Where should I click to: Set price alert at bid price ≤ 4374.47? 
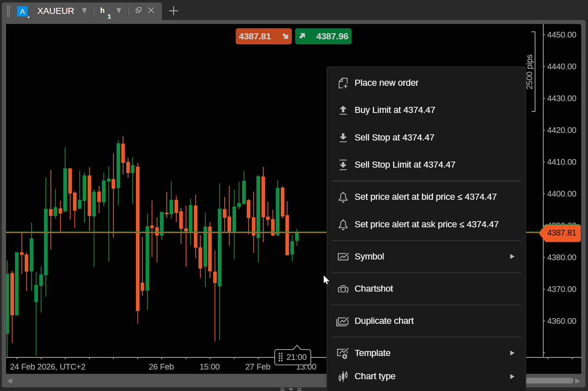(x=426, y=197)
